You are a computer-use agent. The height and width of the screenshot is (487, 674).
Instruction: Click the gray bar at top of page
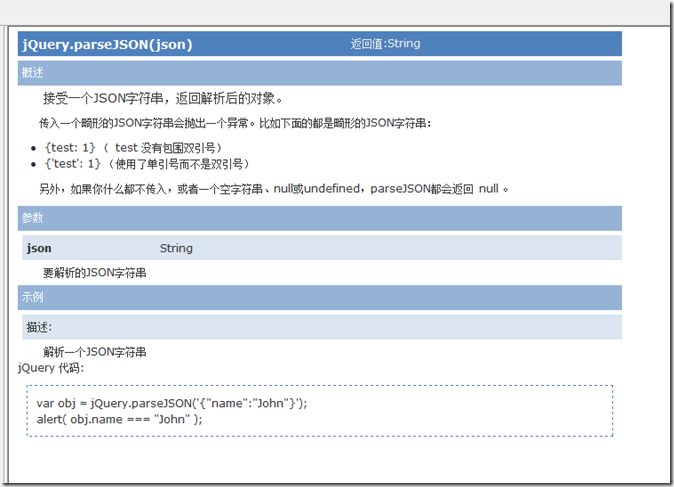pyautogui.click(x=337, y=11)
